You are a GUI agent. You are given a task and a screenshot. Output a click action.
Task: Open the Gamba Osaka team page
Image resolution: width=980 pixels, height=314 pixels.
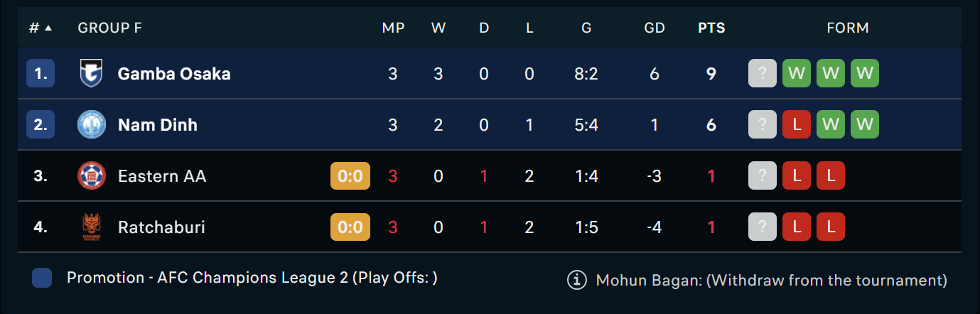(x=174, y=74)
